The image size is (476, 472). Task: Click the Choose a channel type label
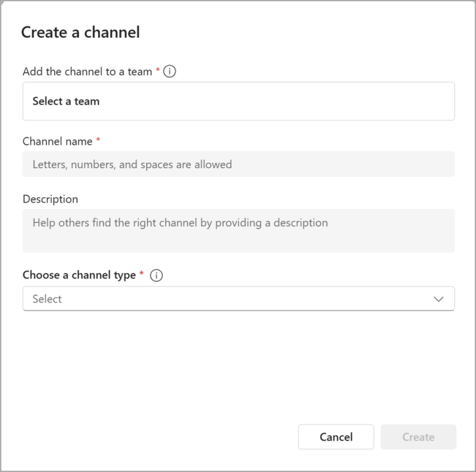pos(79,275)
